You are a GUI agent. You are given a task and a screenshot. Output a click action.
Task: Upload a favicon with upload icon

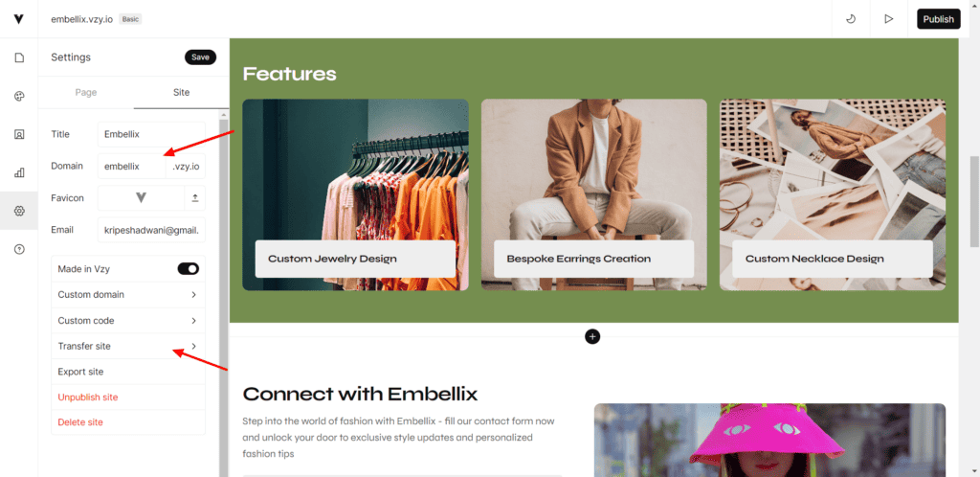[x=195, y=197]
